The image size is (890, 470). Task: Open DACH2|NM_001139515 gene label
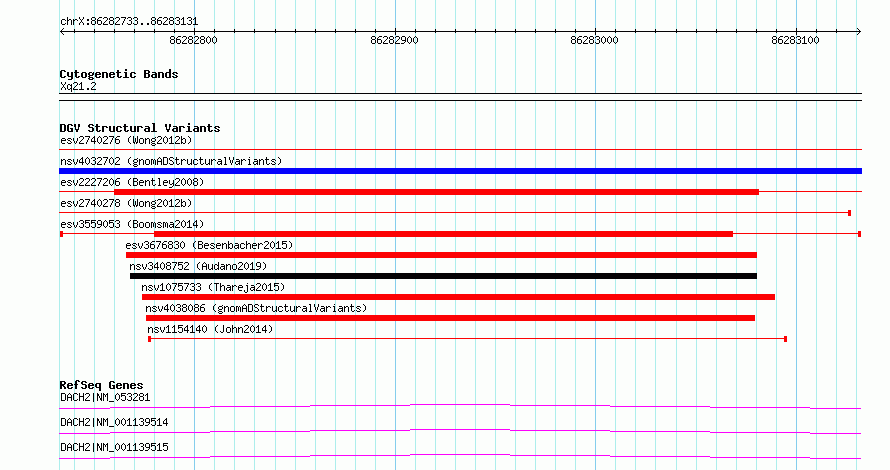tap(114, 447)
